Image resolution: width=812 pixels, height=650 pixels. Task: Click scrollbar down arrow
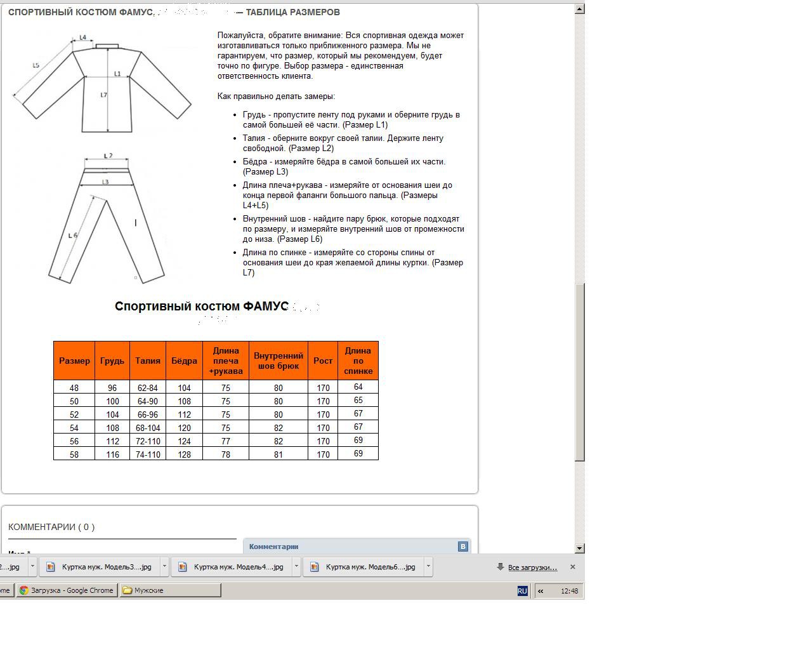click(579, 548)
